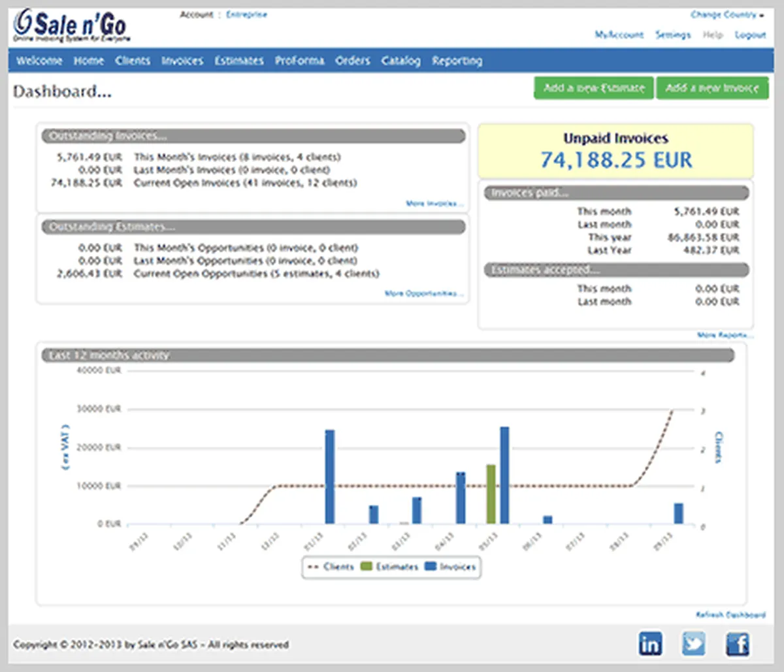Open the LinkedIn icon in footer
The height and width of the screenshot is (672, 784).
[x=649, y=644]
